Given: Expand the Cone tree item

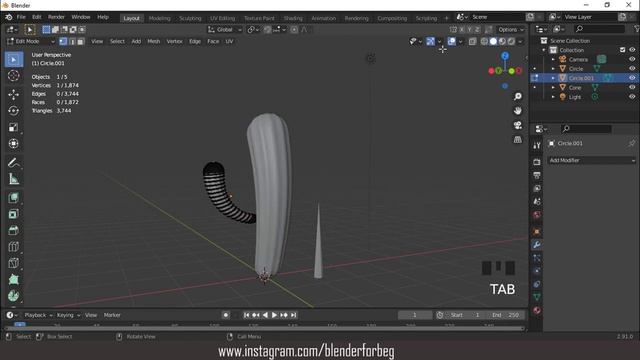Looking at the screenshot, I should (x=553, y=87).
